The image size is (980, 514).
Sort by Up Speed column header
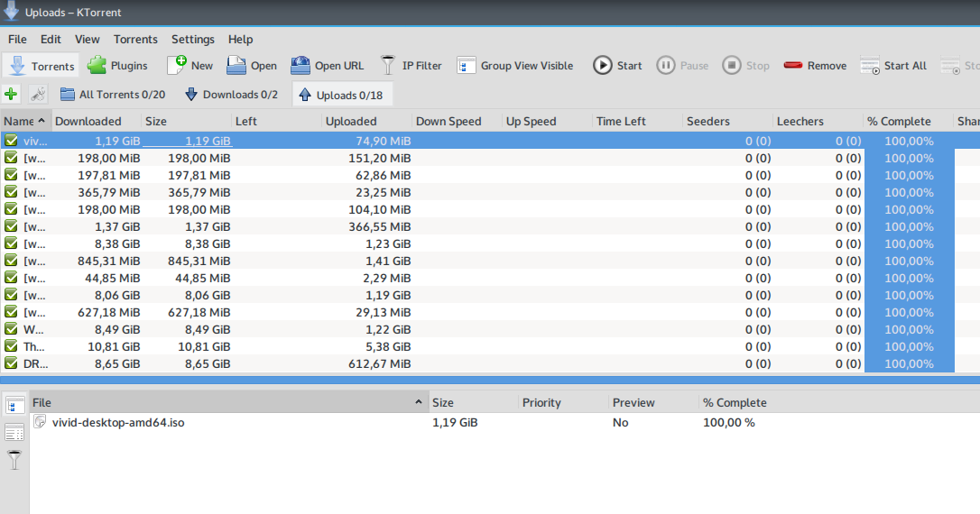point(547,121)
